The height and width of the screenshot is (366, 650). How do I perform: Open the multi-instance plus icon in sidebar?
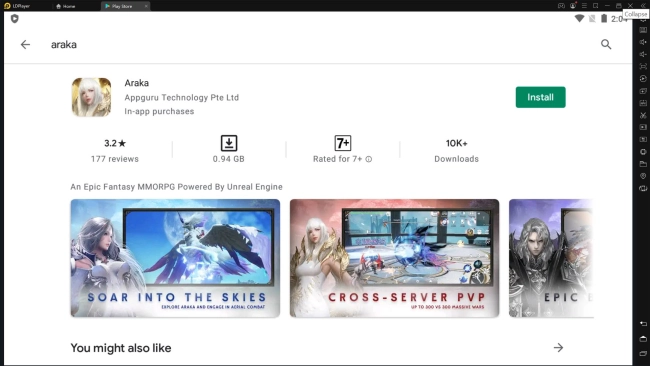643,91
